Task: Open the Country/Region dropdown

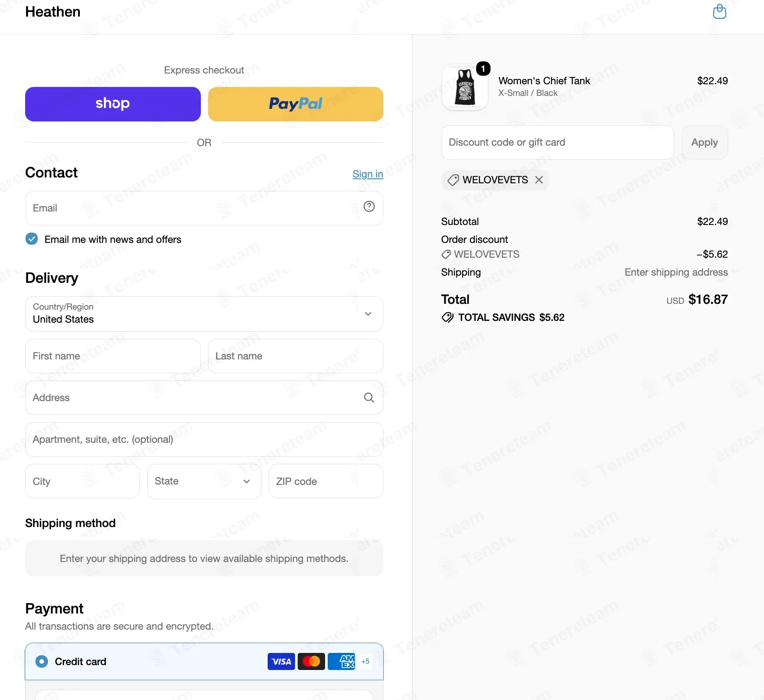Action: (x=204, y=314)
